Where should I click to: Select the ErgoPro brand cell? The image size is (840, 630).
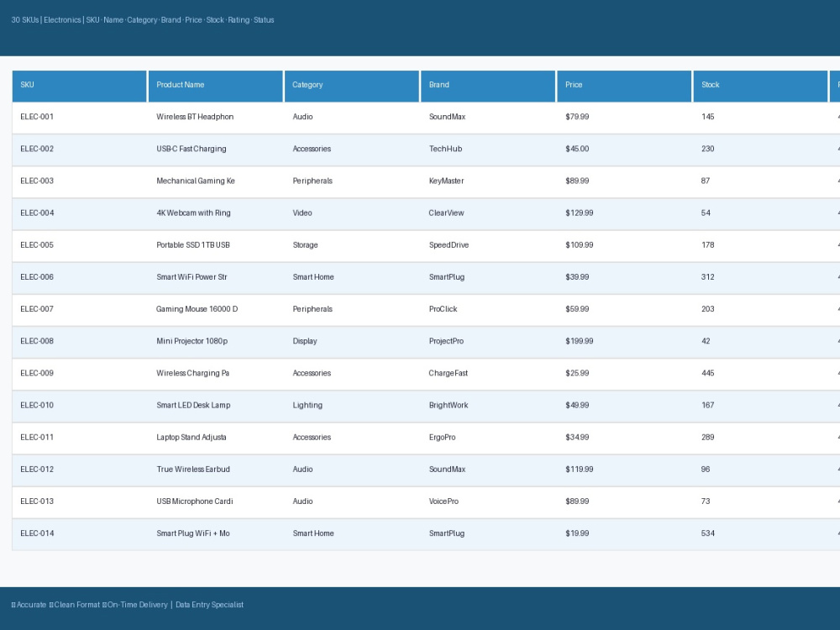click(488, 438)
